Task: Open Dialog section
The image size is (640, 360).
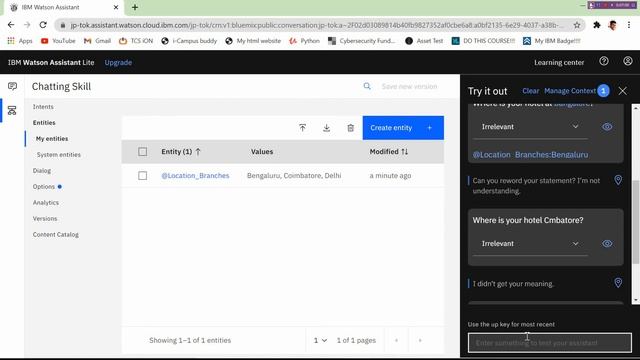Action: [42, 171]
